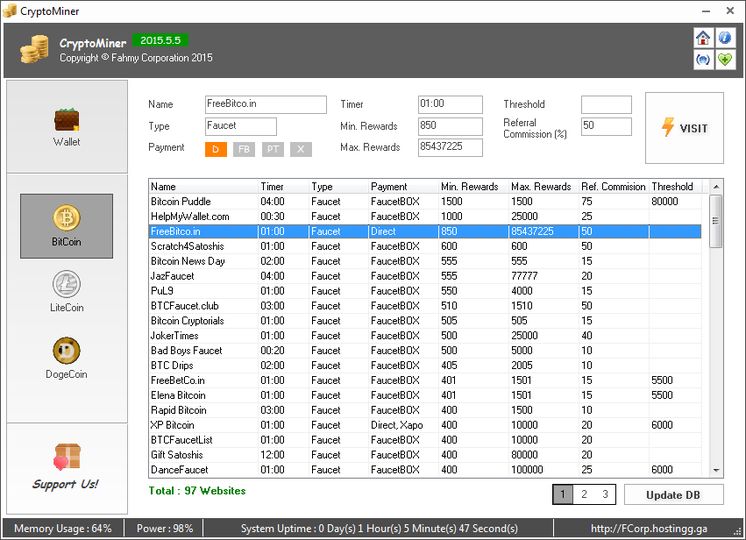The image size is (746, 540).
Task: Select the Bitcoin News Day row
Action: 425,261
